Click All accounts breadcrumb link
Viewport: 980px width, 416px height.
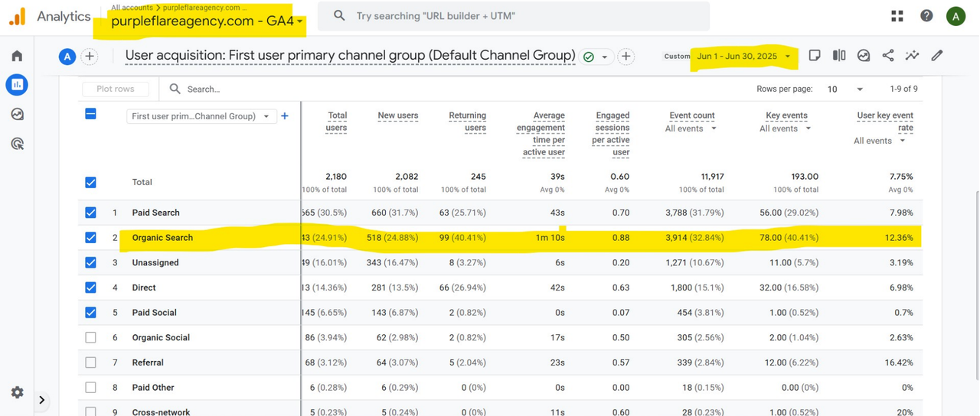131,7
